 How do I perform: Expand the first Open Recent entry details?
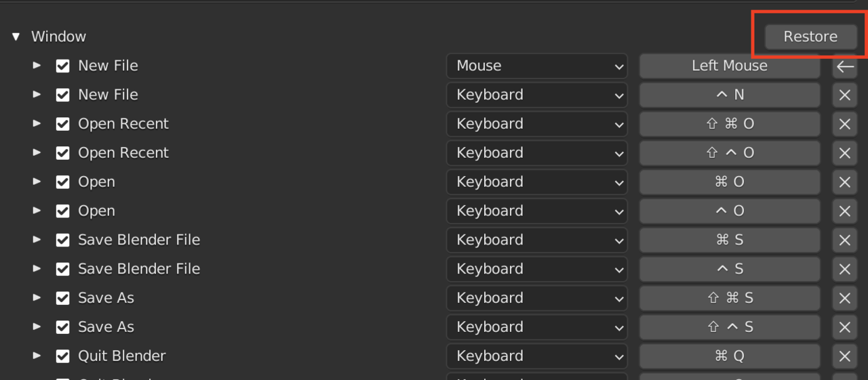point(37,124)
